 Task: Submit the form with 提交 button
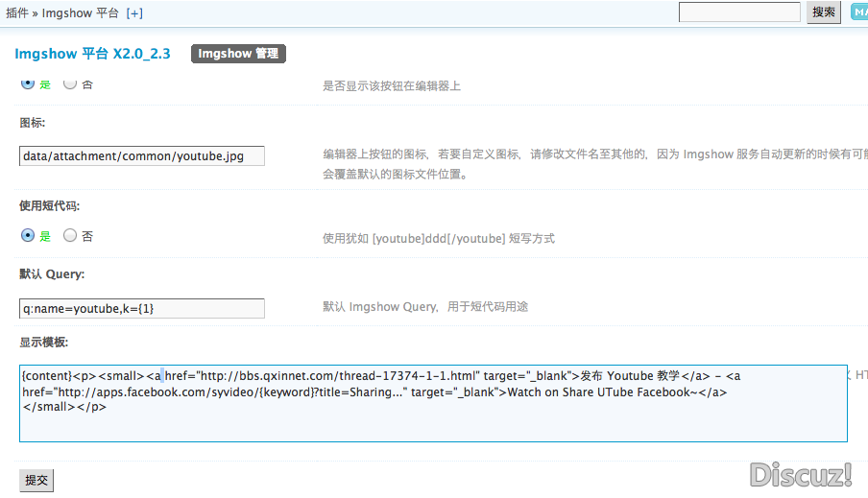36,481
